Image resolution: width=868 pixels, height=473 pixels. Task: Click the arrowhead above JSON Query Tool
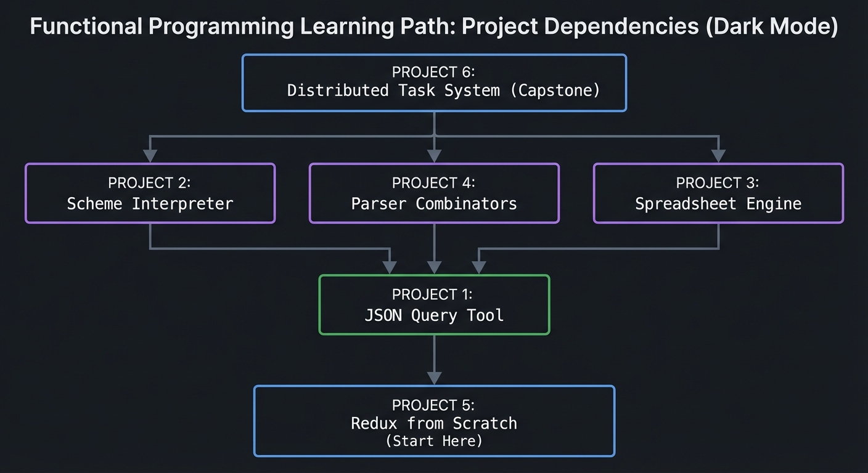pyautogui.click(x=434, y=270)
